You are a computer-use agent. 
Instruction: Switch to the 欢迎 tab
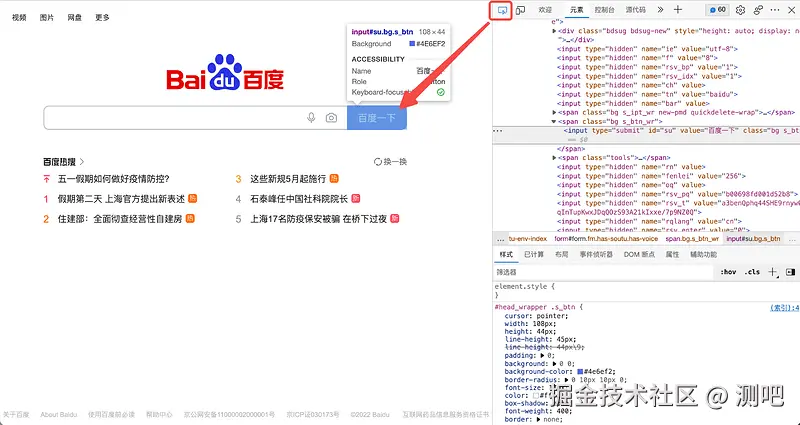(545, 10)
